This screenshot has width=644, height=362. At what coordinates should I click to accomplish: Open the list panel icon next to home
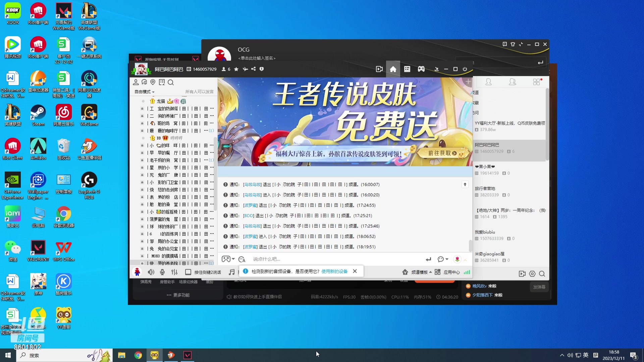point(407,69)
